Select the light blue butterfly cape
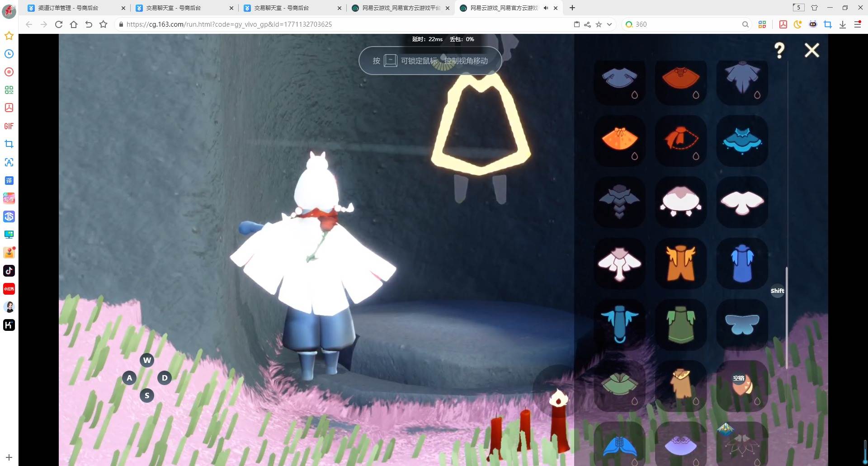The image size is (868, 466). 742,325
